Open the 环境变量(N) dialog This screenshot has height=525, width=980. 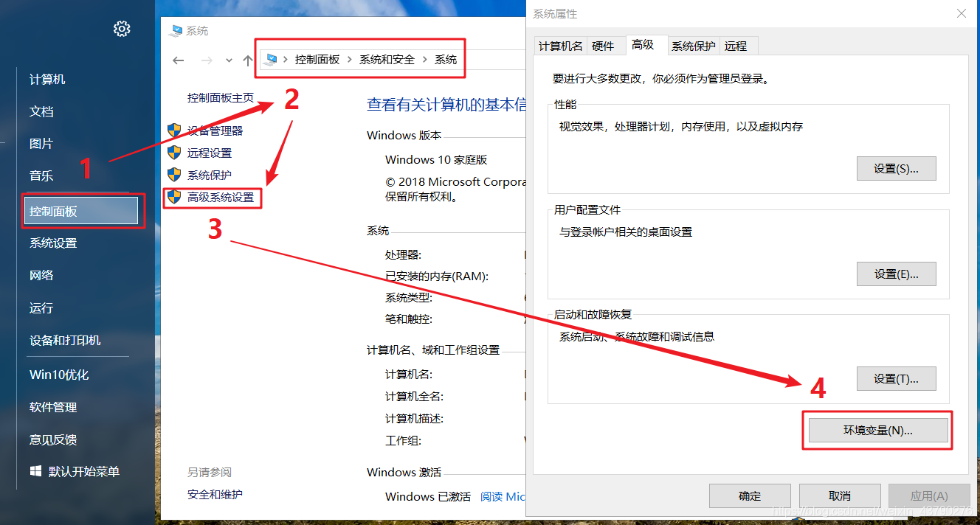[877, 430]
